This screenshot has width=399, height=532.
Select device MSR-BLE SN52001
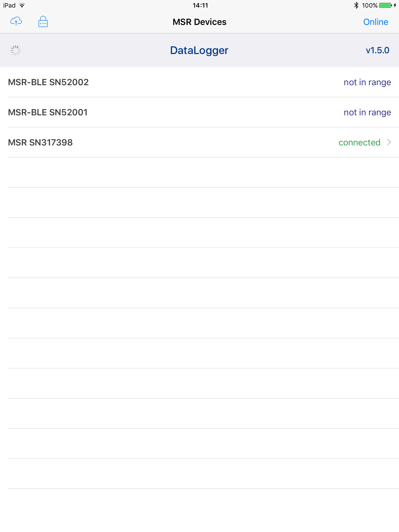pos(47,112)
